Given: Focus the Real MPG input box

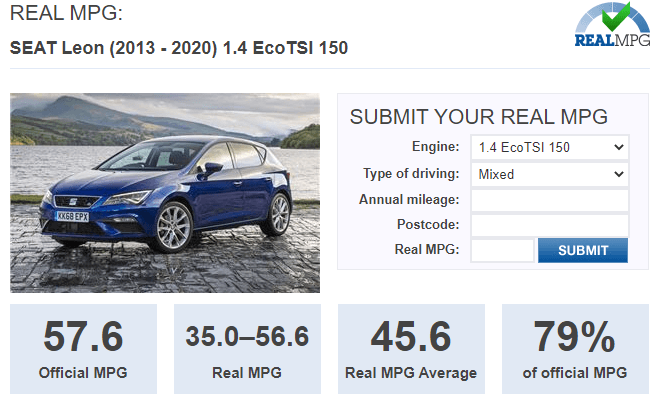Looking at the screenshot, I should pyautogui.click(x=502, y=250).
